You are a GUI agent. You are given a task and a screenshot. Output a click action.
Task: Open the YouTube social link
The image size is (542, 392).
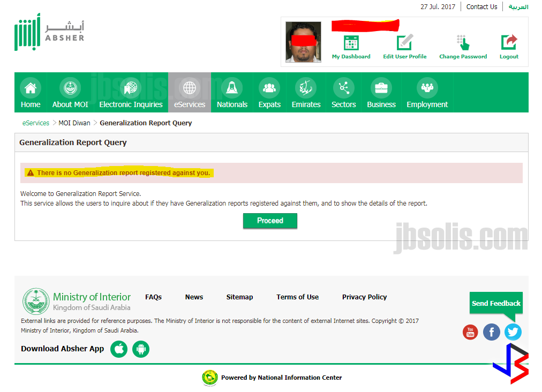point(470,332)
